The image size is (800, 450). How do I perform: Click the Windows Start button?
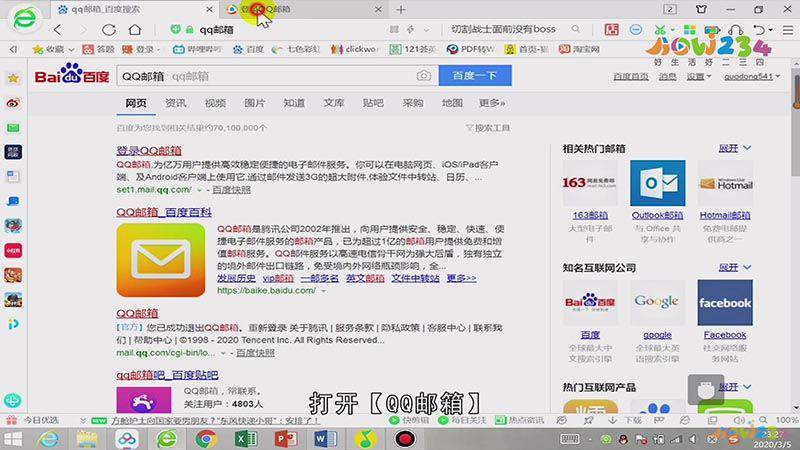tap(13, 439)
